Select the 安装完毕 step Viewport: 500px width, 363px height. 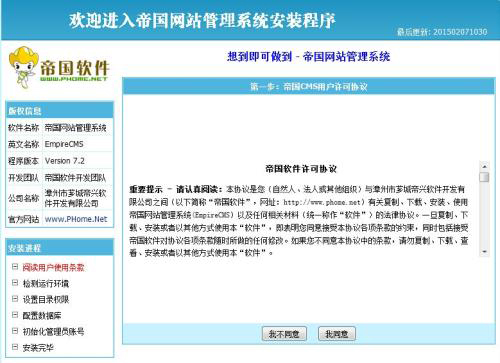38,348
